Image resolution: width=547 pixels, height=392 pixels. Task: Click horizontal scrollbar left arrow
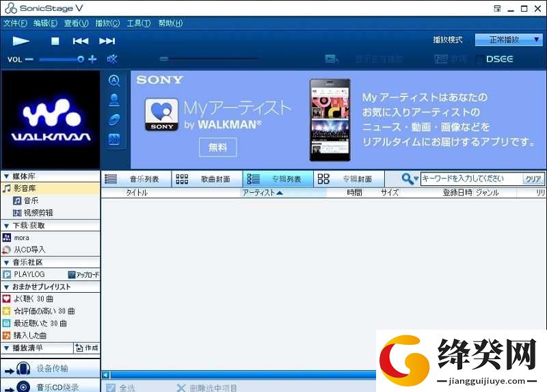[x=106, y=375]
